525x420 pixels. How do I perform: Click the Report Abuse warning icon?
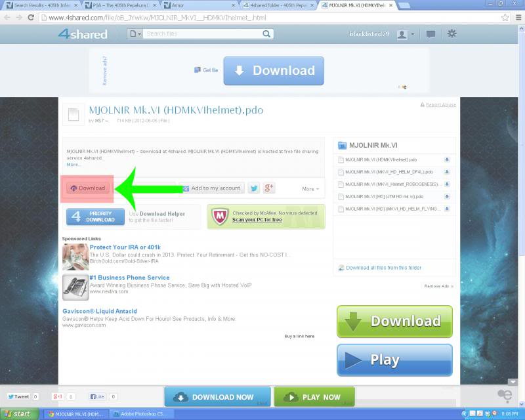[x=422, y=105]
